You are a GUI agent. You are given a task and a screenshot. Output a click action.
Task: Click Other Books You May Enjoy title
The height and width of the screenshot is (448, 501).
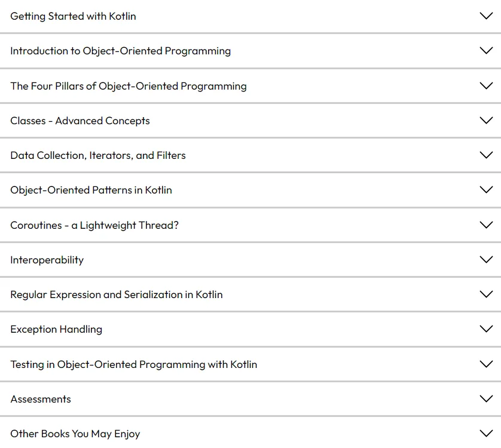(x=75, y=434)
